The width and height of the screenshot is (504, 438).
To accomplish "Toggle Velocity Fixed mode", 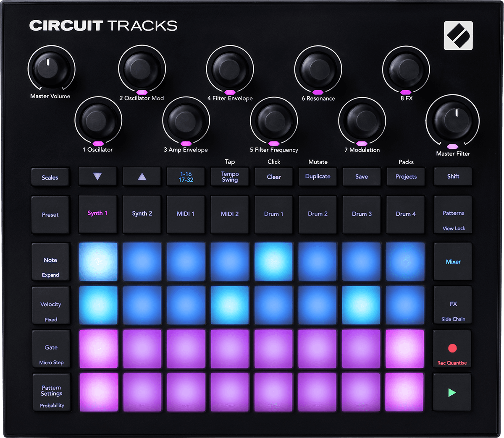I will point(50,305).
